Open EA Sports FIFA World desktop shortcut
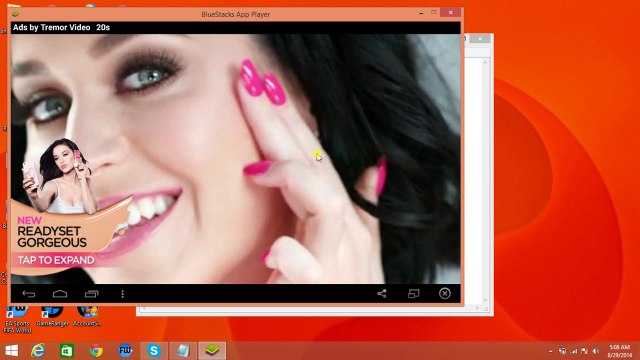 click(x=17, y=319)
